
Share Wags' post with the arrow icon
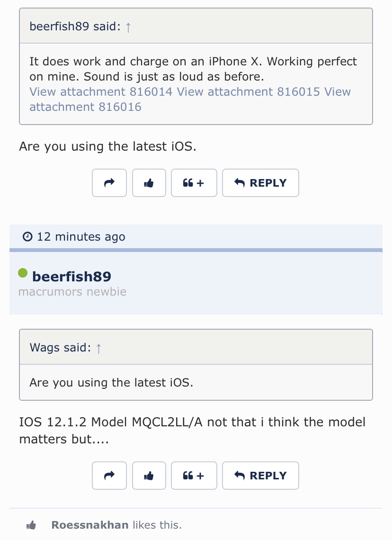pos(109,183)
